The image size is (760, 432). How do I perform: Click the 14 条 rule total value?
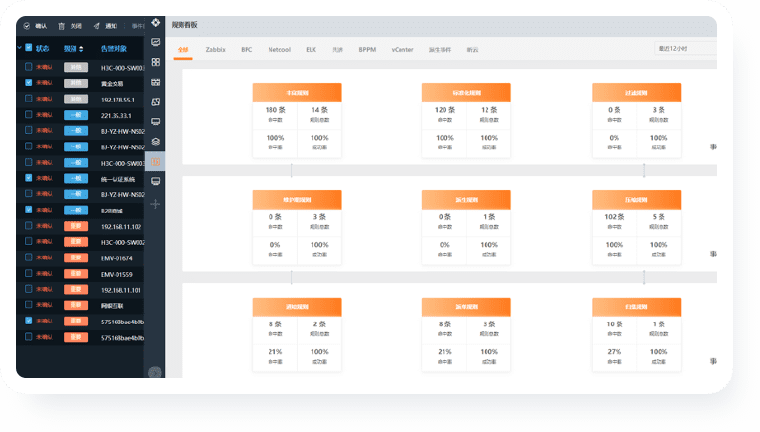click(x=319, y=110)
